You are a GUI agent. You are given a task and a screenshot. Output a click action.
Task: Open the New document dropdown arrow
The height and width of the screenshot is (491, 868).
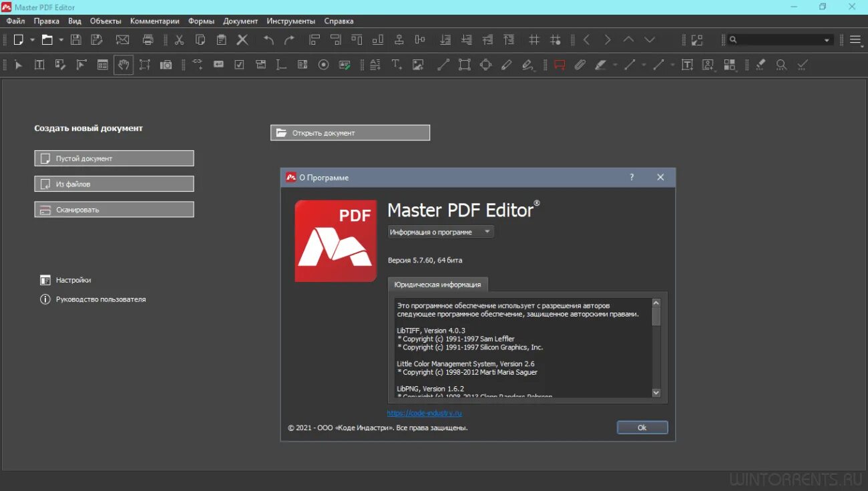click(x=32, y=40)
